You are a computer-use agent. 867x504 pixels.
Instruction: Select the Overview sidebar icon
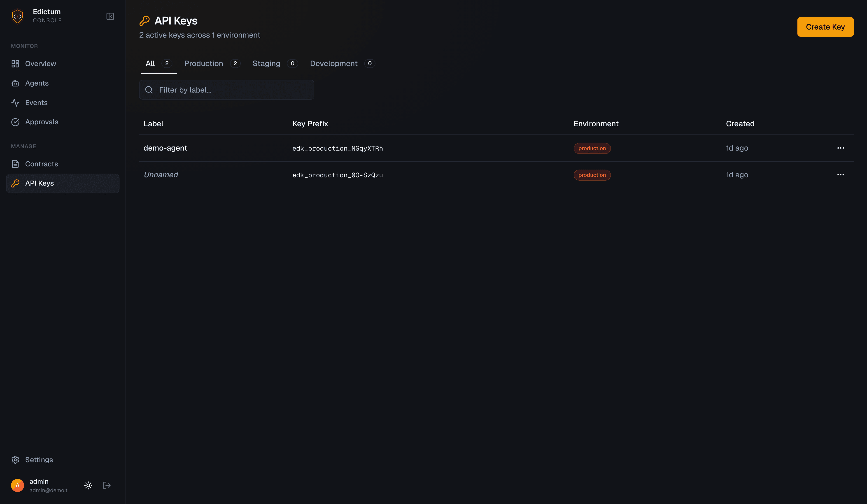point(16,63)
